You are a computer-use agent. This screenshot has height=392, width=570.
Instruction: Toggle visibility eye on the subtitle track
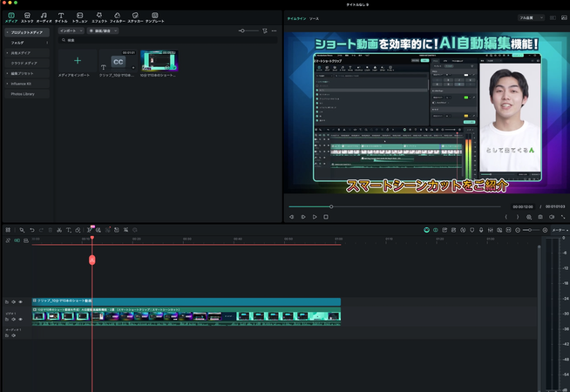pyautogui.click(x=21, y=301)
